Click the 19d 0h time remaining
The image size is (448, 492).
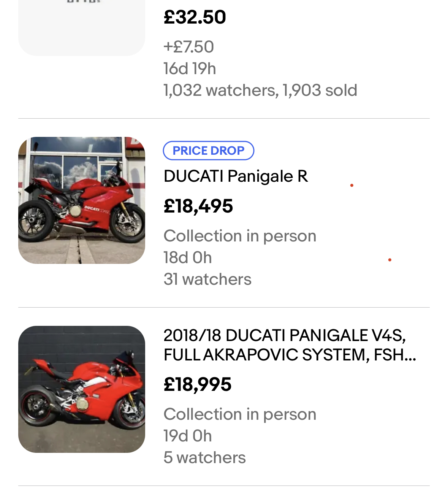(187, 436)
